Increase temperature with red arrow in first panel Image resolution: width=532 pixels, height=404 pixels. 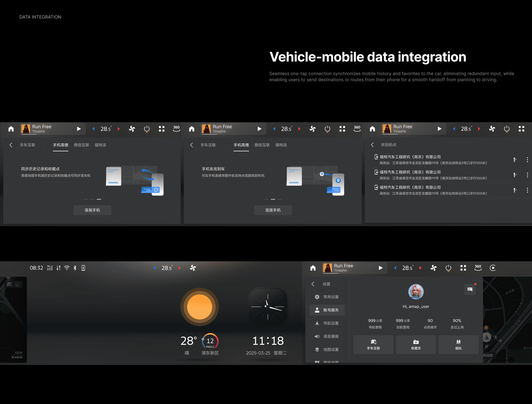click(119, 129)
